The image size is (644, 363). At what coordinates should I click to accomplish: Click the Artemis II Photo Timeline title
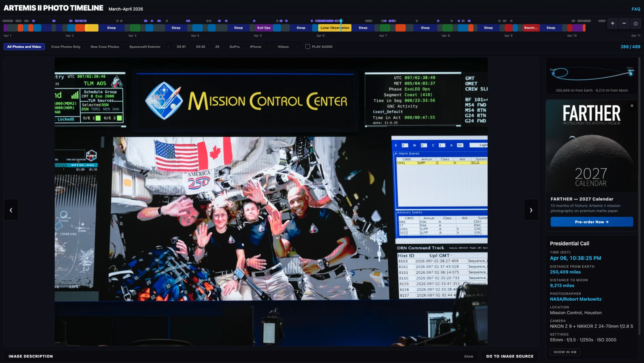pyautogui.click(x=53, y=8)
